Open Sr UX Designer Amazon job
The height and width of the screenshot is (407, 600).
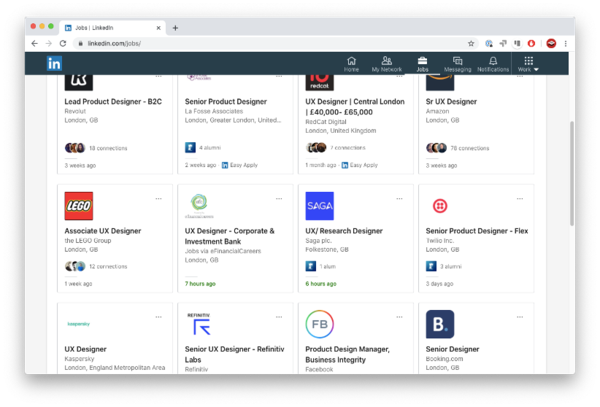coord(451,102)
